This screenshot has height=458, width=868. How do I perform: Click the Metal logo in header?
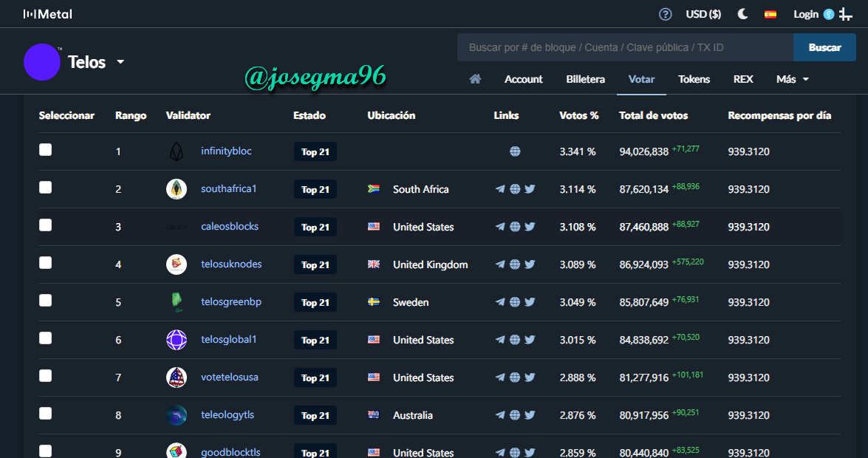pyautogui.click(x=47, y=14)
